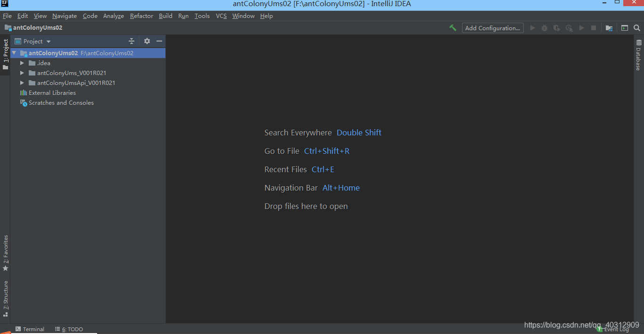
Task: Click the Run play icon in toolbar
Action: pyautogui.click(x=532, y=28)
